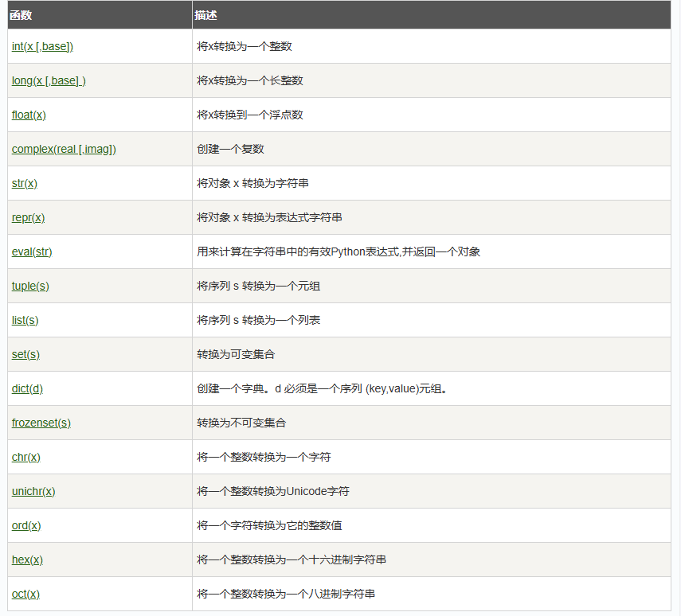Open the list(s) function link
The width and height of the screenshot is (681, 616).
pos(25,321)
